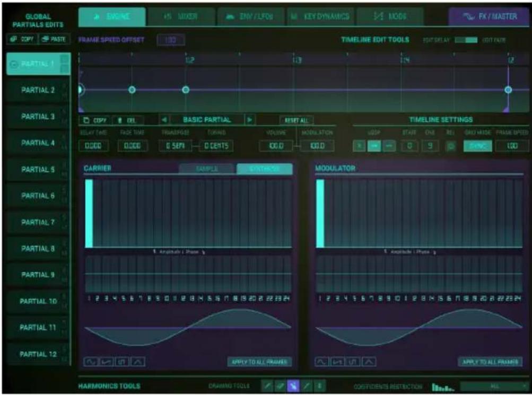Select the sawtooth waveform preset under Modulator

point(337,362)
